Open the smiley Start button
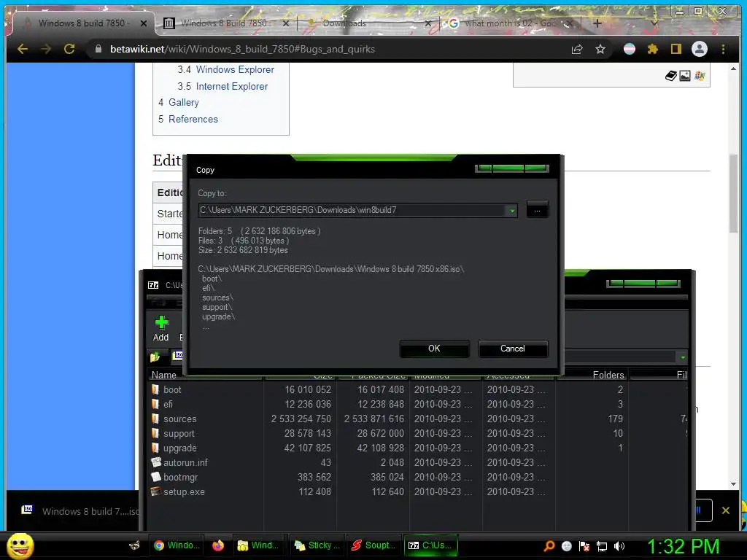 20,545
